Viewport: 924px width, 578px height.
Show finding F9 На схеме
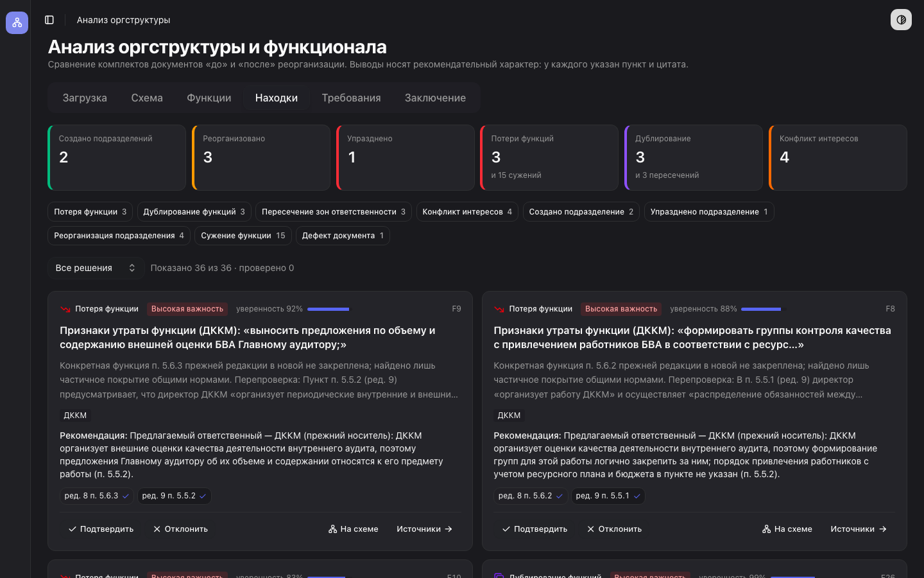354,529
